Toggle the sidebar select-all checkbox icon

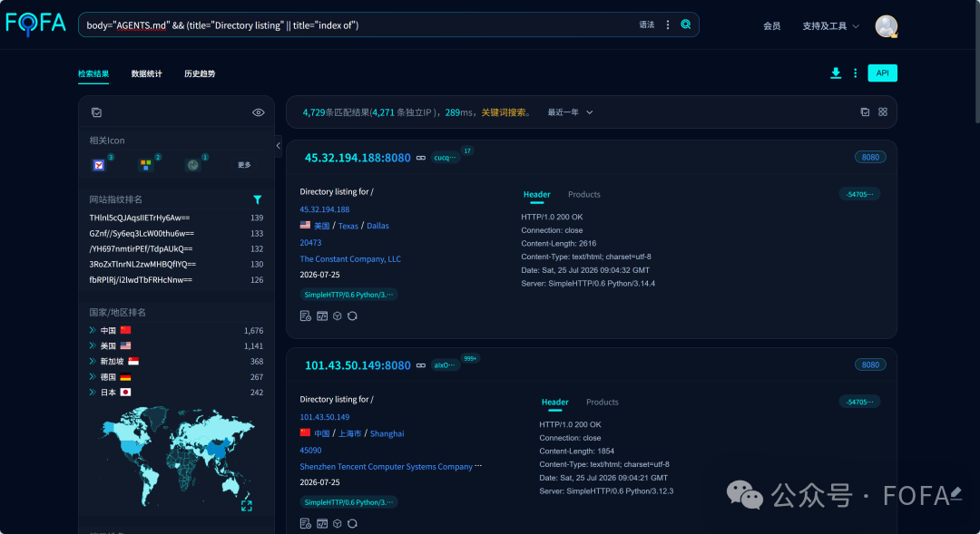click(96, 112)
